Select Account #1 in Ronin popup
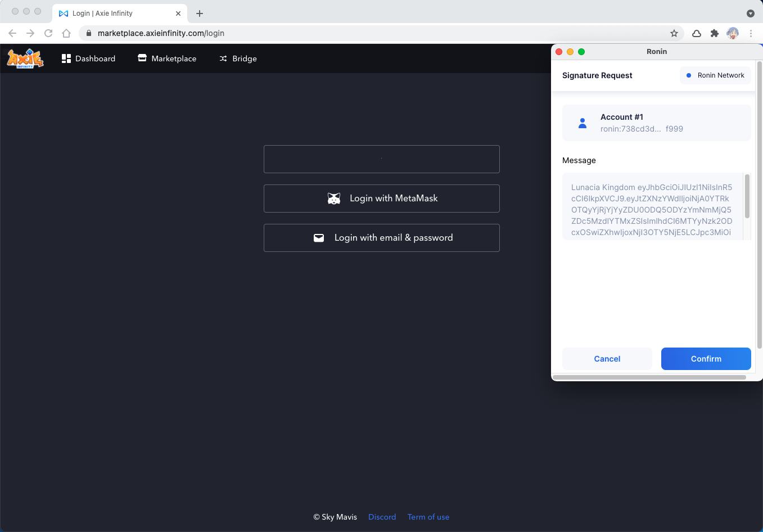This screenshot has width=763, height=532. 657,123
